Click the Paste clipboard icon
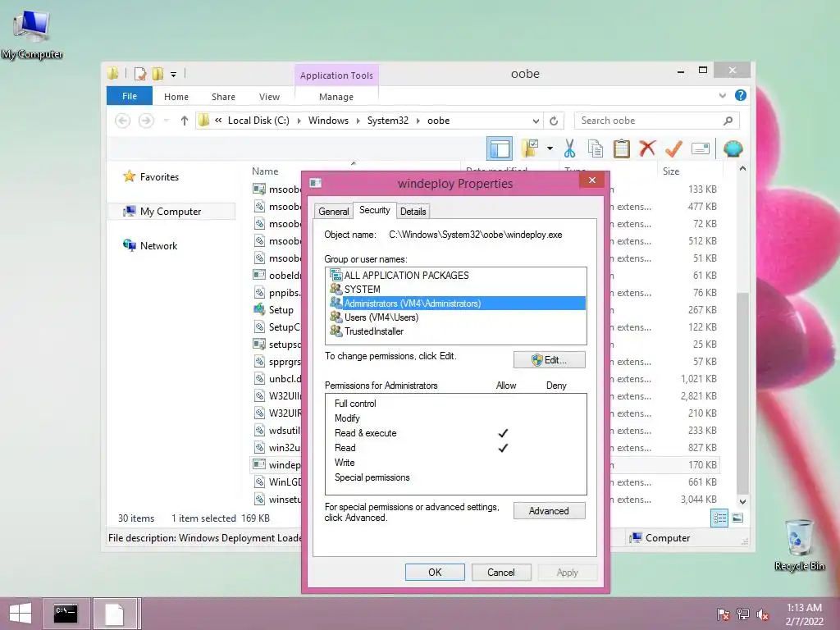The image size is (840, 630). [622, 148]
